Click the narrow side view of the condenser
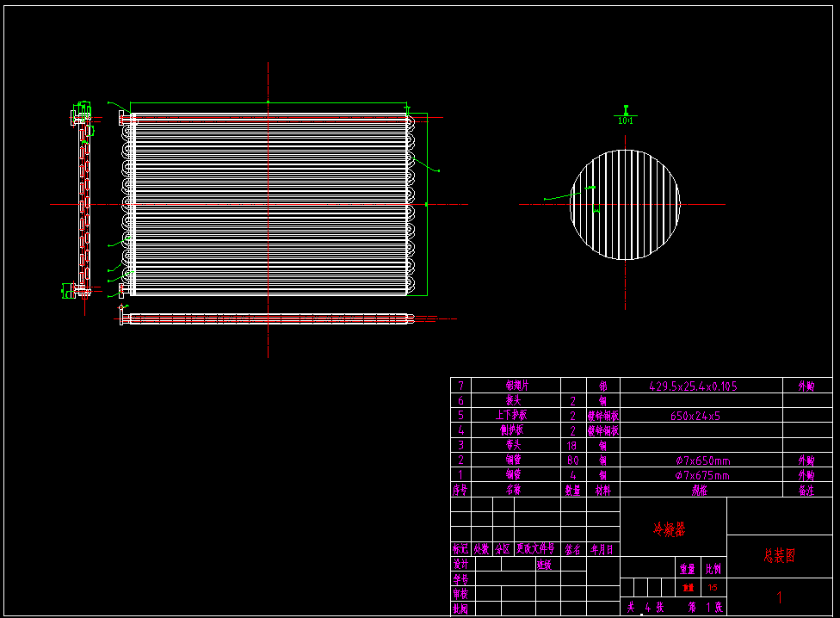Viewport: 840px width, 618px height. [x=84, y=203]
